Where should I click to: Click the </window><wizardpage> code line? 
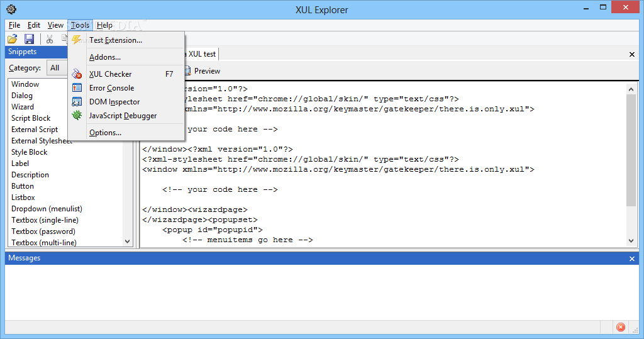195,209
